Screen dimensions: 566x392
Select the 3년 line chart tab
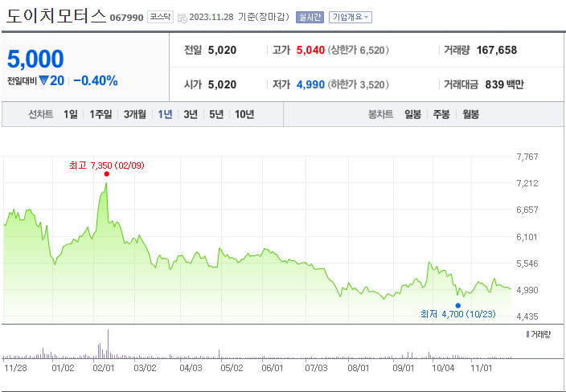tap(191, 114)
